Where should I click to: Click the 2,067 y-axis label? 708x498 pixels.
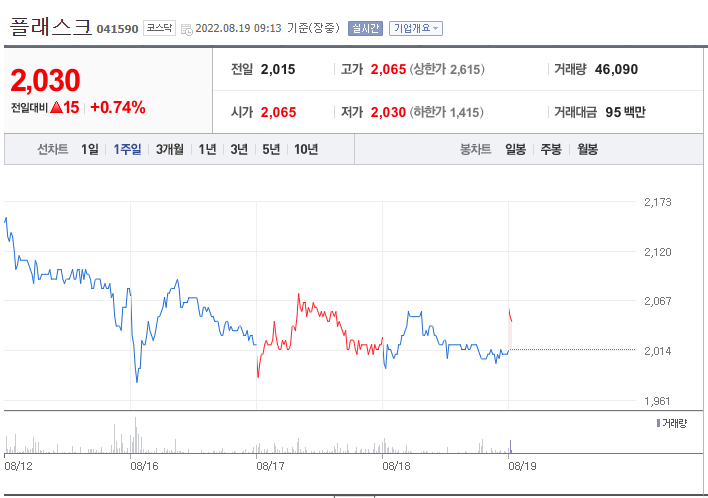pyautogui.click(x=657, y=301)
